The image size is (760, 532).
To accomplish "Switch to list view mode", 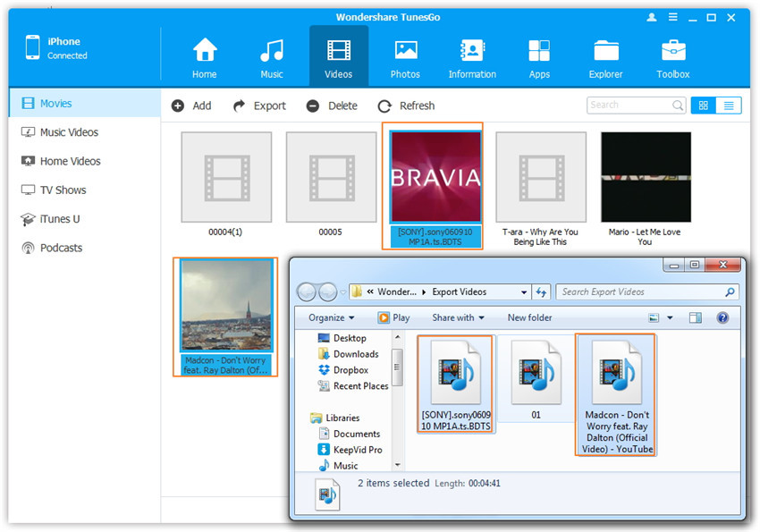I will pos(729,106).
